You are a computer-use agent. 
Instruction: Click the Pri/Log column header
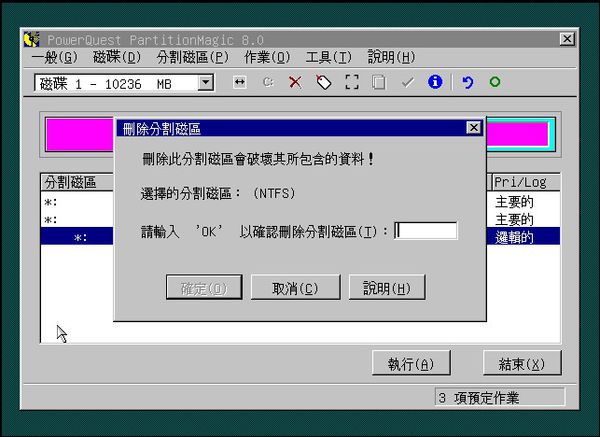[x=526, y=182]
